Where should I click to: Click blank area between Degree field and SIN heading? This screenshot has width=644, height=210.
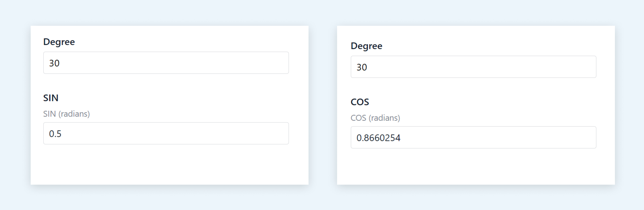(166, 83)
